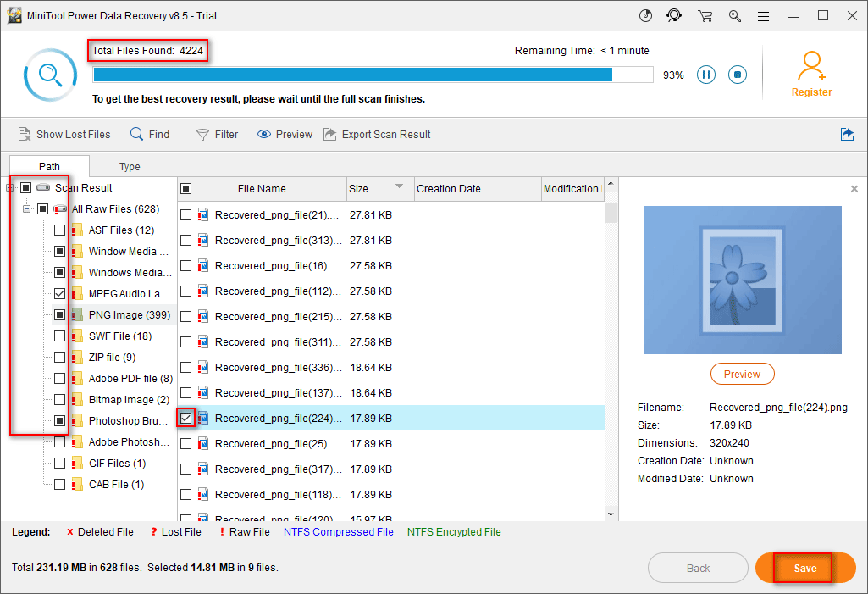
Task: Click Export Scan Result
Action: (x=377, y=134)
